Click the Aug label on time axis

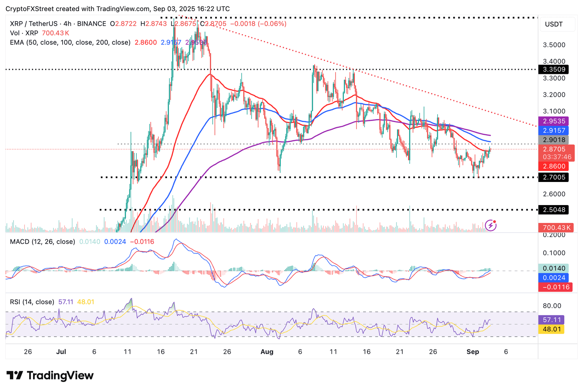click(x=267, y=352)
